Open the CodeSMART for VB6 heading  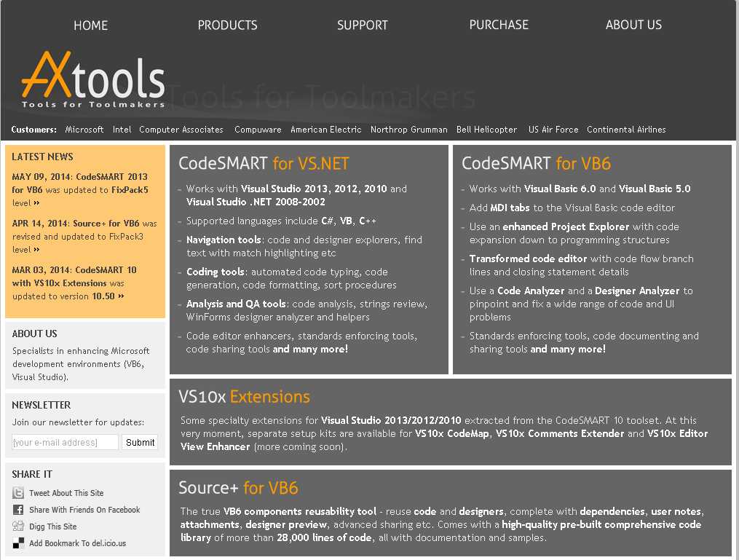coord(536,163)
